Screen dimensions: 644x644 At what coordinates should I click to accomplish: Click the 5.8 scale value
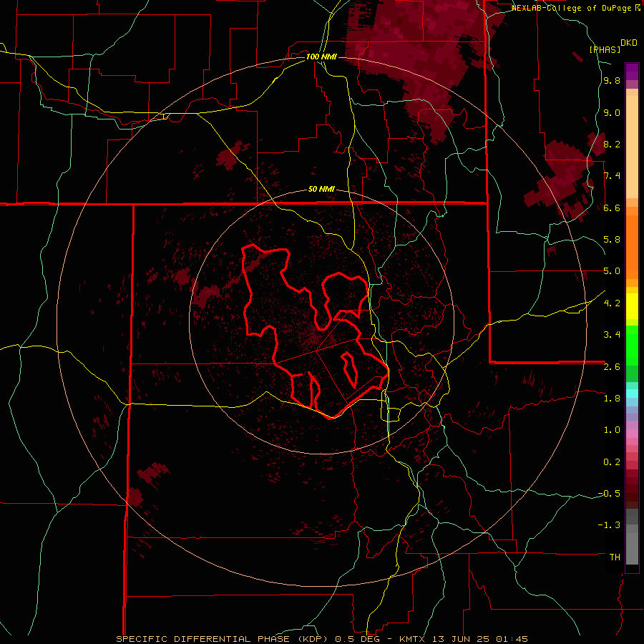pos(612,240)
